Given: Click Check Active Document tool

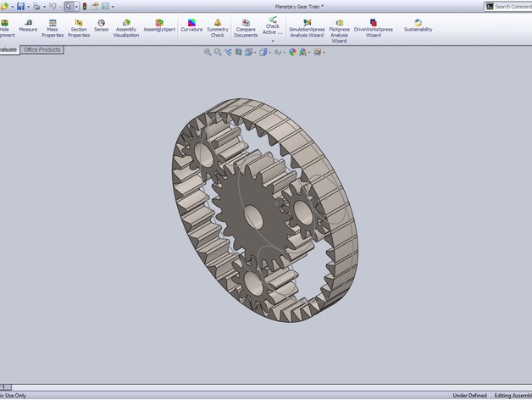Looking at the screenshot, I should [x=273, y=25].
